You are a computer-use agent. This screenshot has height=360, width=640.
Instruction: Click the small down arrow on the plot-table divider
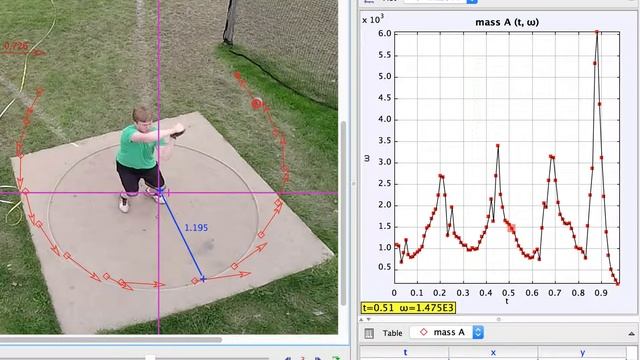pos(369,319)
